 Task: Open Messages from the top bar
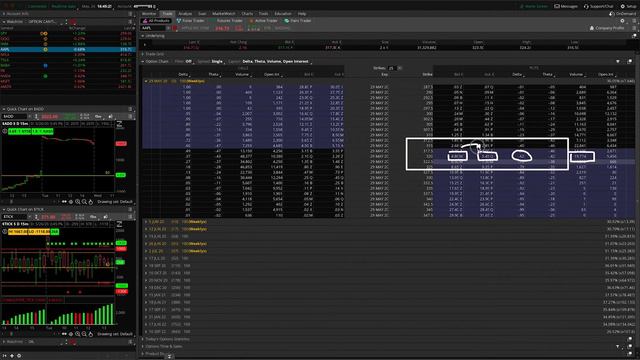pyautogui.click(x=566, y=6)
